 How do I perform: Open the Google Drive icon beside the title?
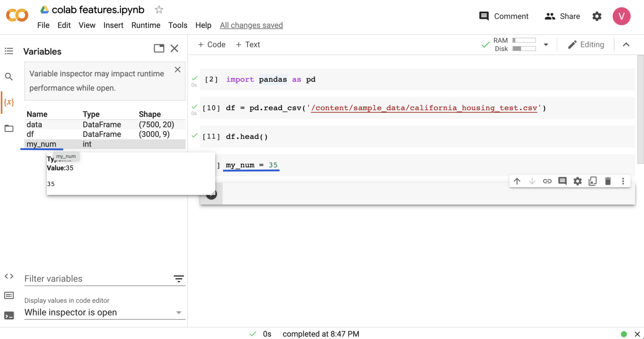45,10
